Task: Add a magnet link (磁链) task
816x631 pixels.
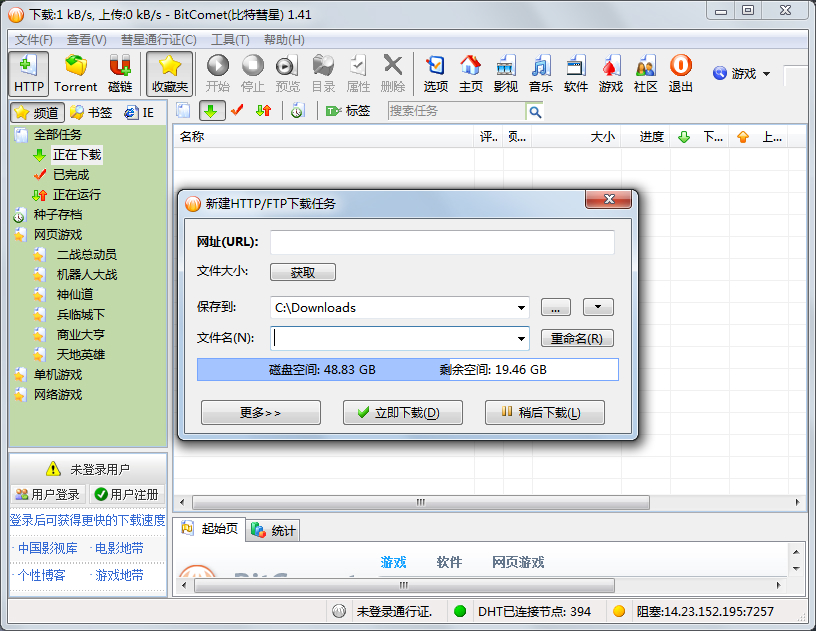Action: (120, 74)
